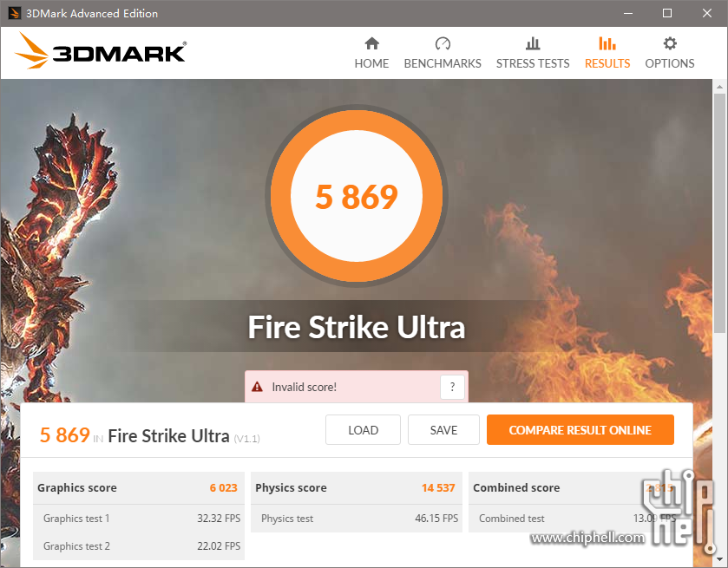The width and height of the screenshot is (728, 568).
Task: Open the invalid score help question mark
Action: point(452,387)
